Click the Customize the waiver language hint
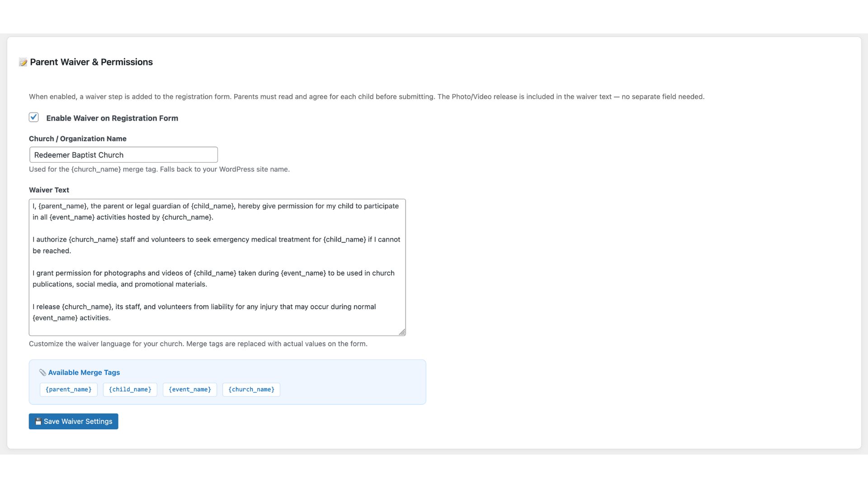This screenshot has height=488, width=868. pyautogui.click(x=198, y=344)
